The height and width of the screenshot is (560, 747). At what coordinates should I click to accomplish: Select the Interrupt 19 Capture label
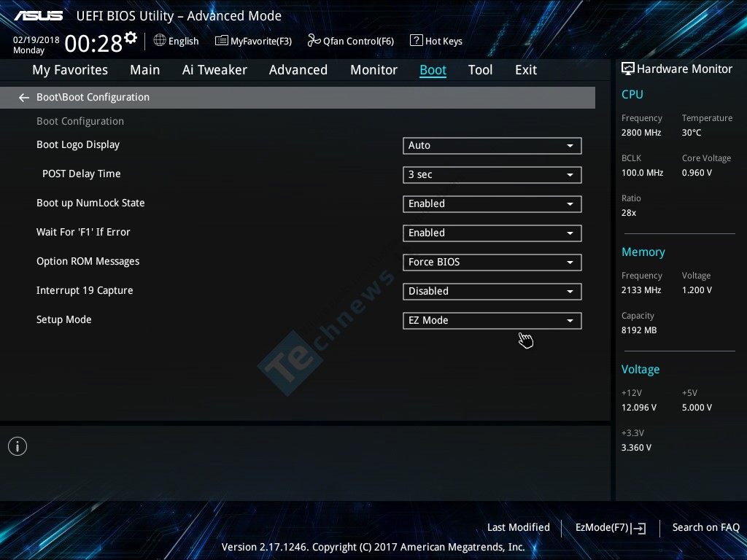85,290
